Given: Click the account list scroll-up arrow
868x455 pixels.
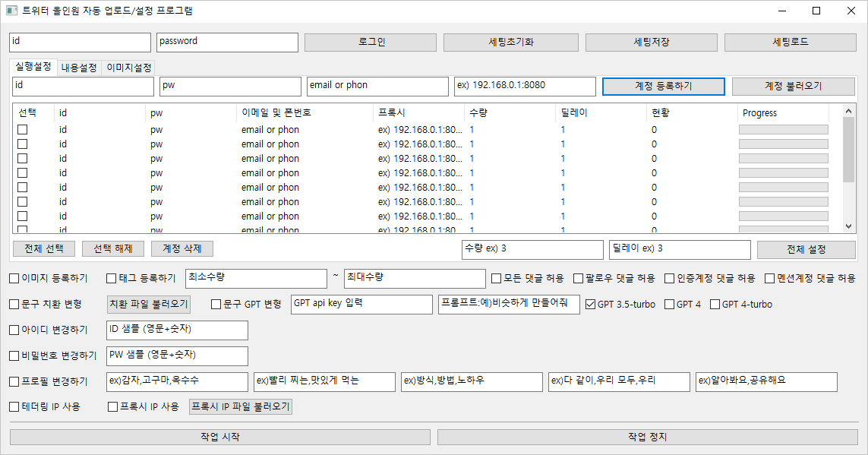Looking at the screenshot, I should click(x=848, y=111).
